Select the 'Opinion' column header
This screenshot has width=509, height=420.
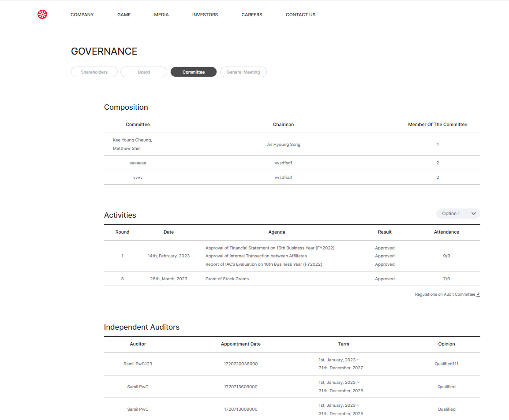[446, 344]
